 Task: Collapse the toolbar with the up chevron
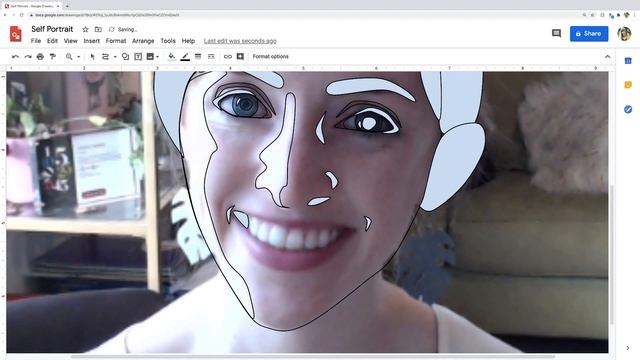(607, 57)
